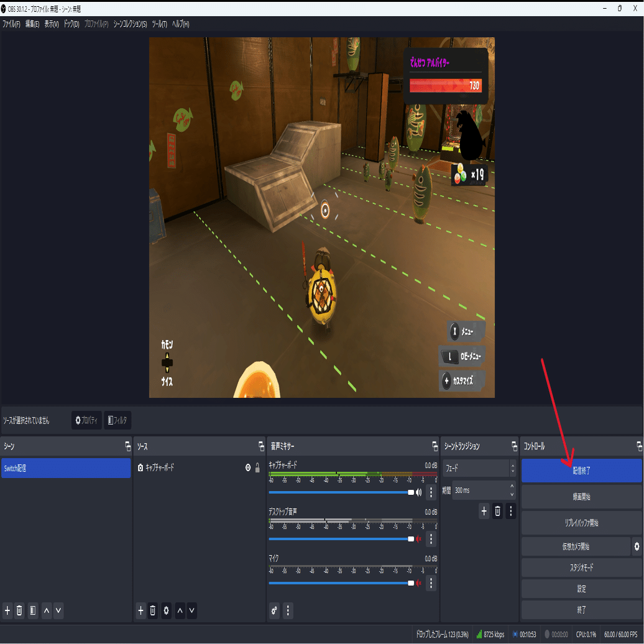Move source down in the list
Screen dimensions: 644x644
pos(192,610)
